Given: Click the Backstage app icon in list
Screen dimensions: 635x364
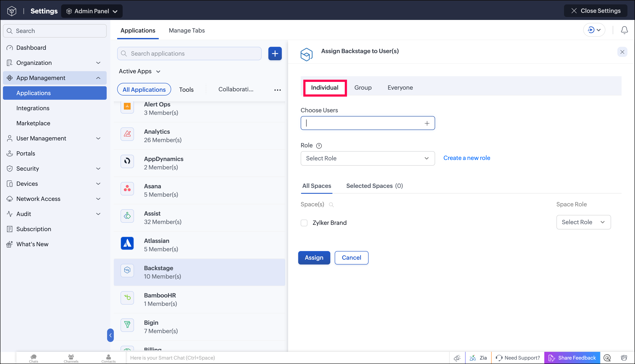Looking at the screenshot, I should click(x=127, y=270).
